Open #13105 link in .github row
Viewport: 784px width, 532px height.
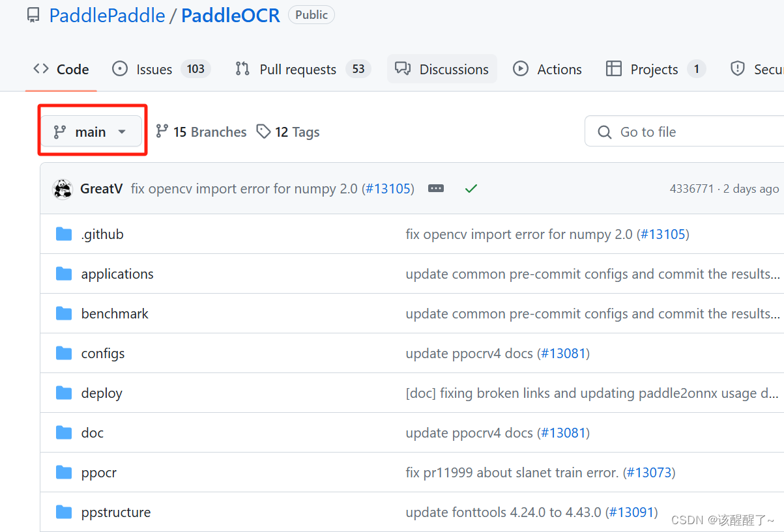click(x=663, y=234)
